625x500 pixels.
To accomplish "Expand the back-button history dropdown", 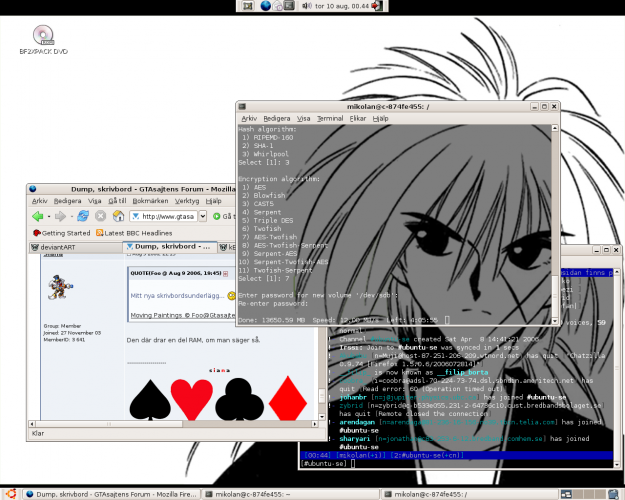I will coord(49,217).
